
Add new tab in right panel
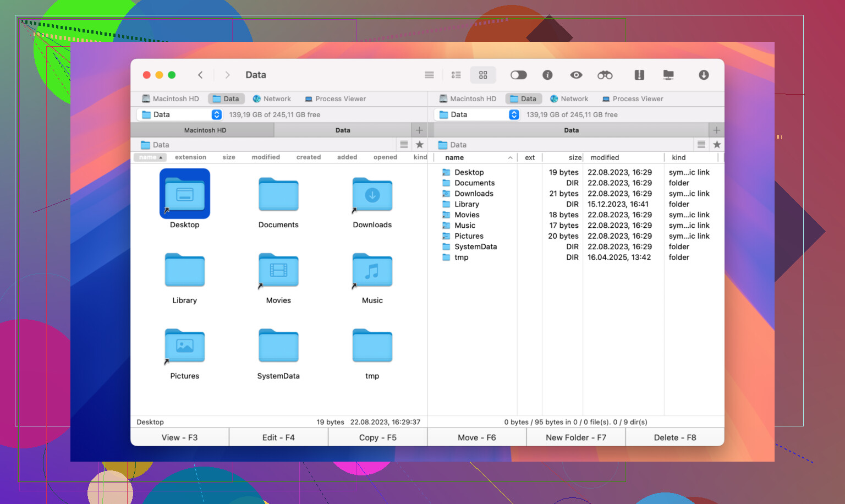coord(716,130)
